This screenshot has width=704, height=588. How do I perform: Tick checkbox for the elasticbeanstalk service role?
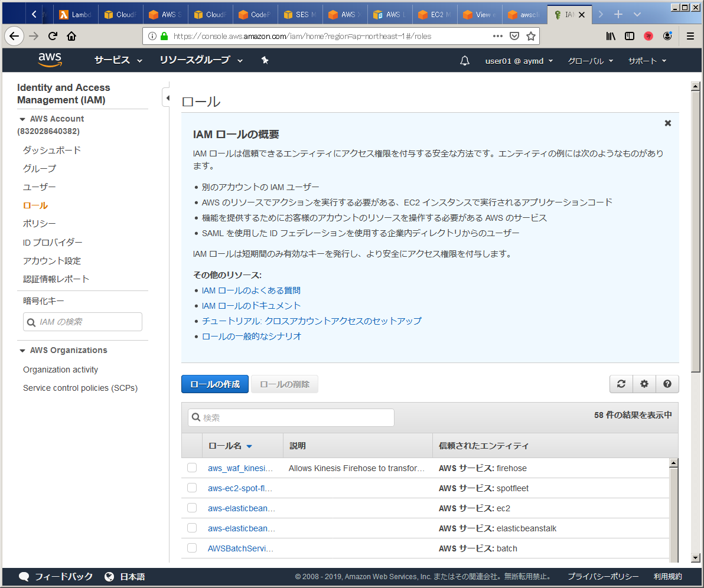click(192, 528)
